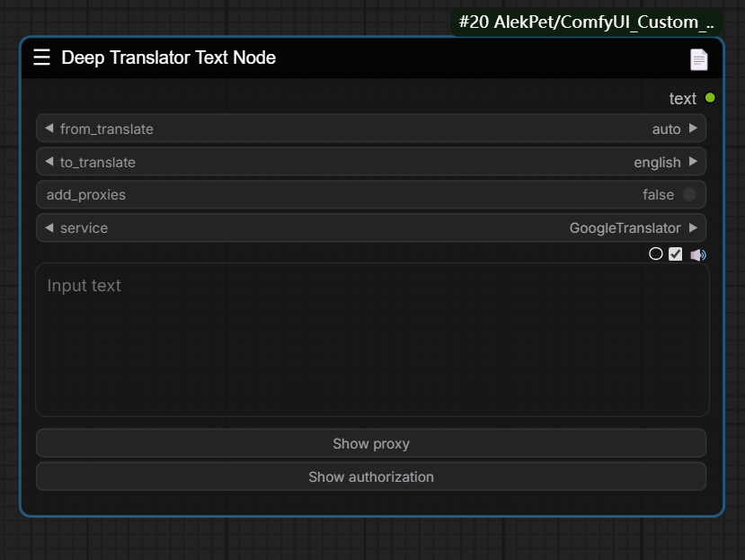Open the node's hamburger menu icon
This screenshot has height=560, width=745.
(41, 58)
